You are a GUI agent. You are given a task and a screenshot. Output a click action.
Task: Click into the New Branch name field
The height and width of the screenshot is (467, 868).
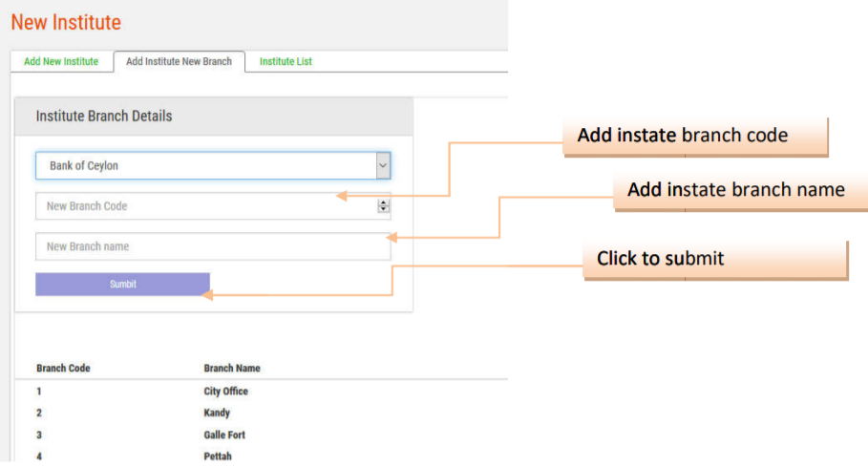pyautogui.click(x=213, y=246)
